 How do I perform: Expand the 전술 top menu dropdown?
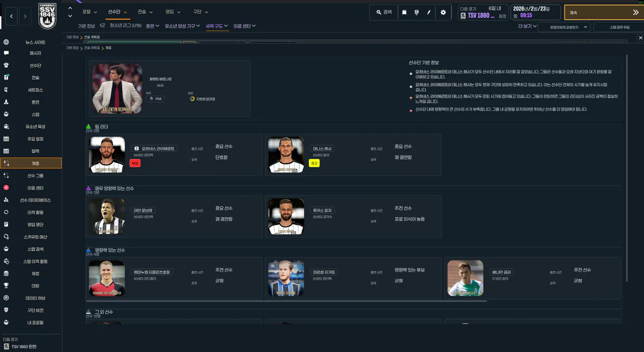[145, 12]
